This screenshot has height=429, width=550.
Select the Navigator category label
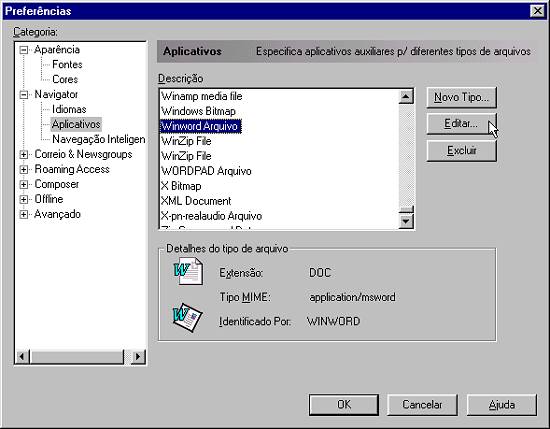pos(56,94)
